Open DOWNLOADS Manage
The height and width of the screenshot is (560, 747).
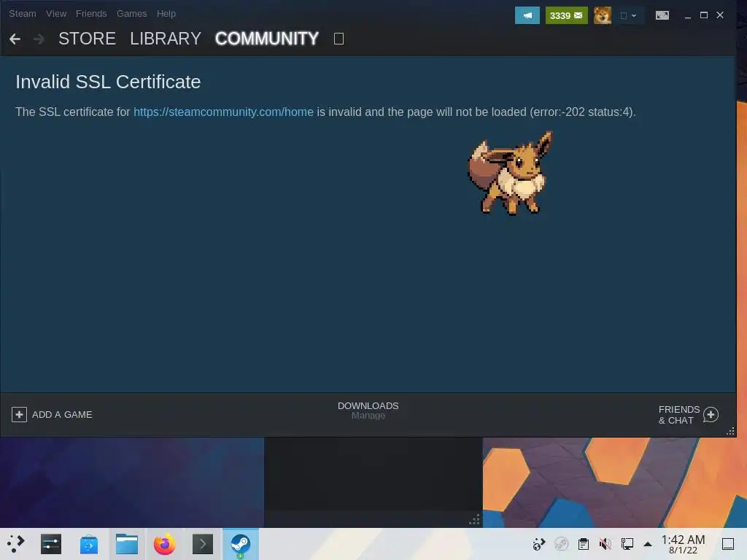pyautogui.click(x=368, y=411)
